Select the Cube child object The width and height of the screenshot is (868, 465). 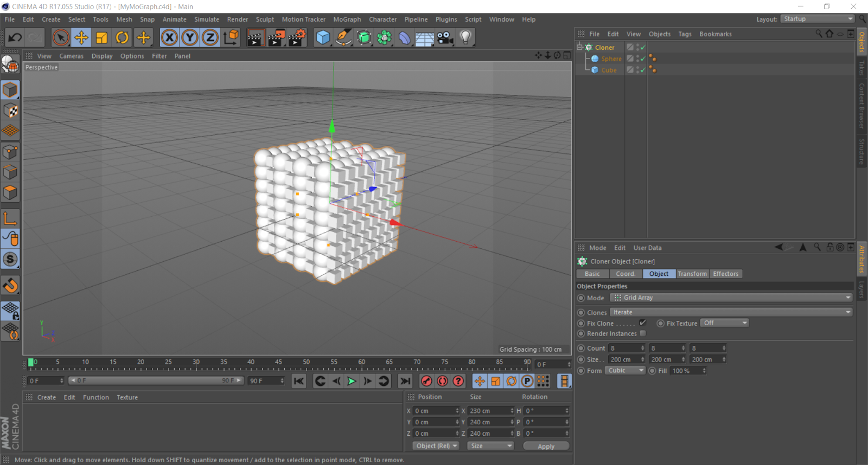coord(609,70)
